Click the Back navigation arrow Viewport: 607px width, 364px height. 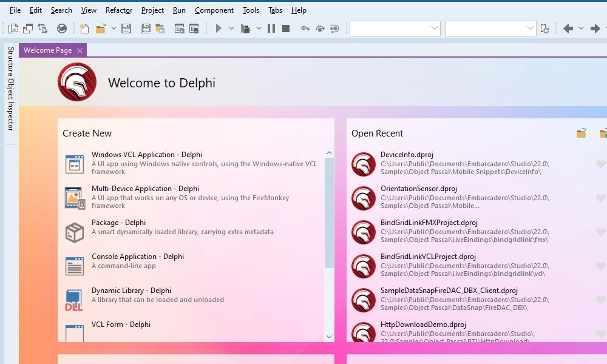coord(568,29)
